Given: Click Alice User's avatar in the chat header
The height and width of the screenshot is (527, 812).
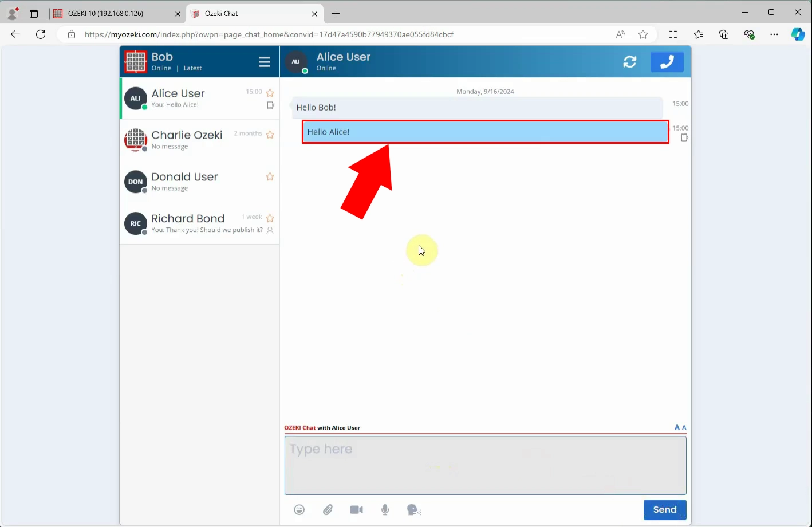Looking at the screenshot, I should point(296,62).
